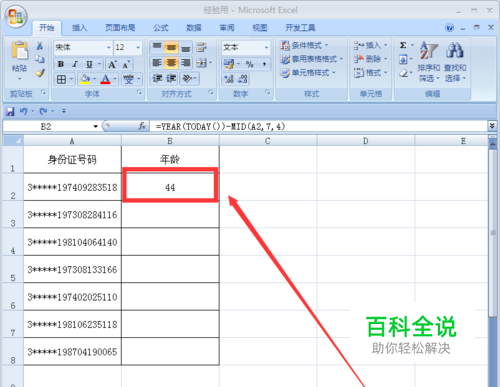Click 插入 in cells group
This screenshot has width=500, height=387.
370,45
